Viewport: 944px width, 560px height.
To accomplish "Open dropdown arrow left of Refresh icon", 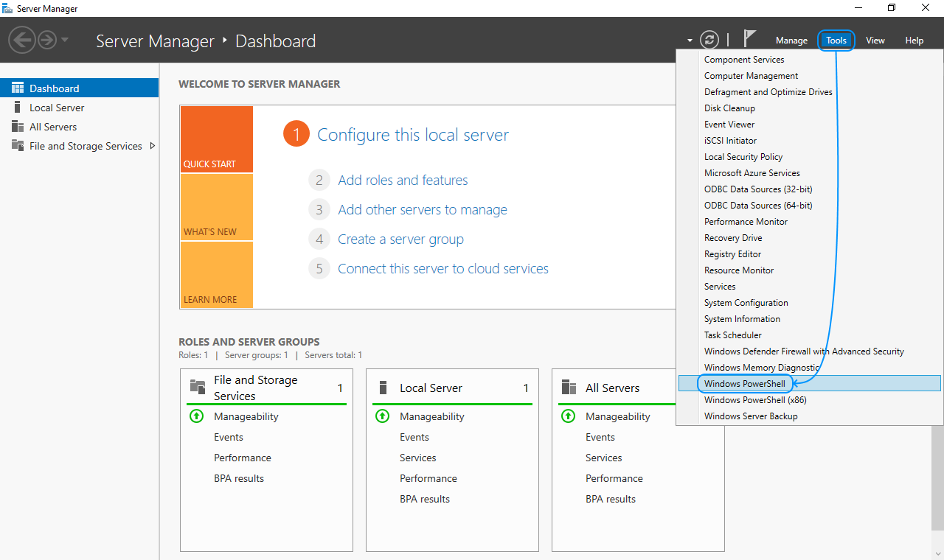I will click(690, 41).
